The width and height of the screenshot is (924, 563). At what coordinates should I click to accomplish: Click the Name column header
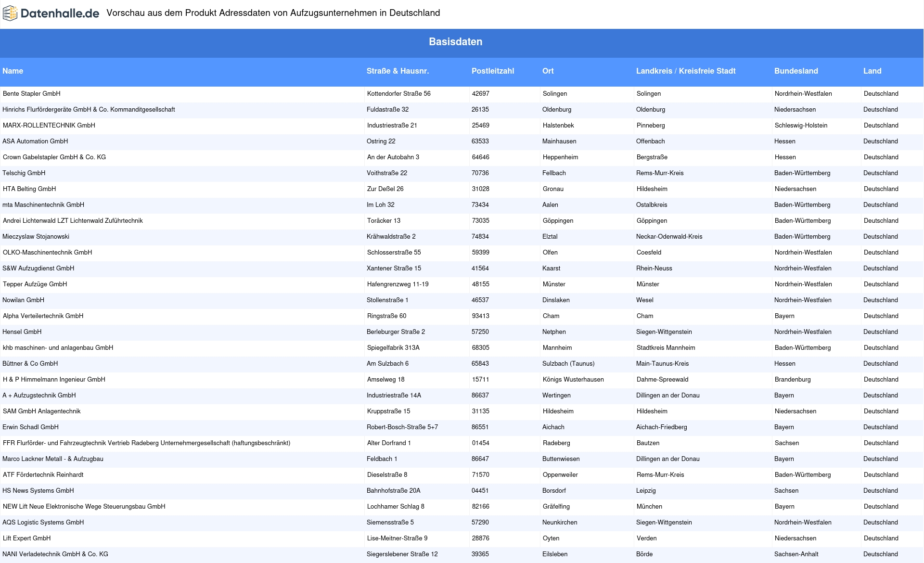point(13,71)
